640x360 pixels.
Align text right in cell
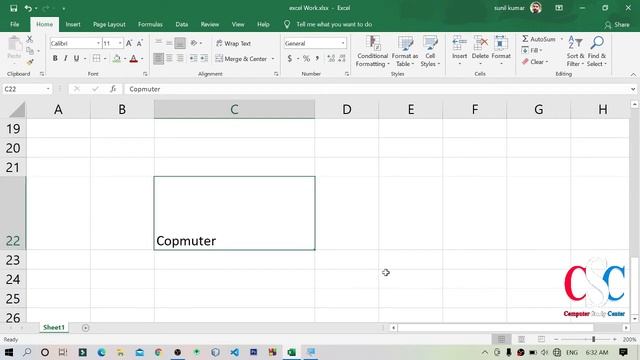point(180,58)
